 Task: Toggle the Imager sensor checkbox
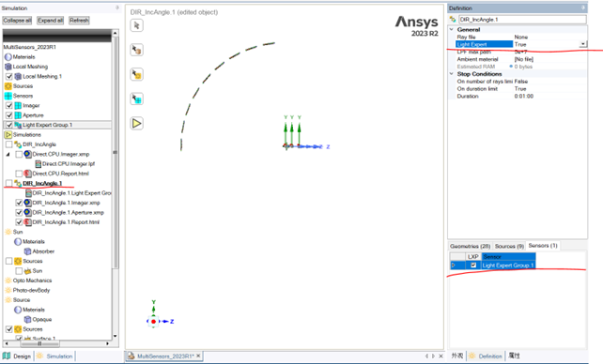point(9,105)
